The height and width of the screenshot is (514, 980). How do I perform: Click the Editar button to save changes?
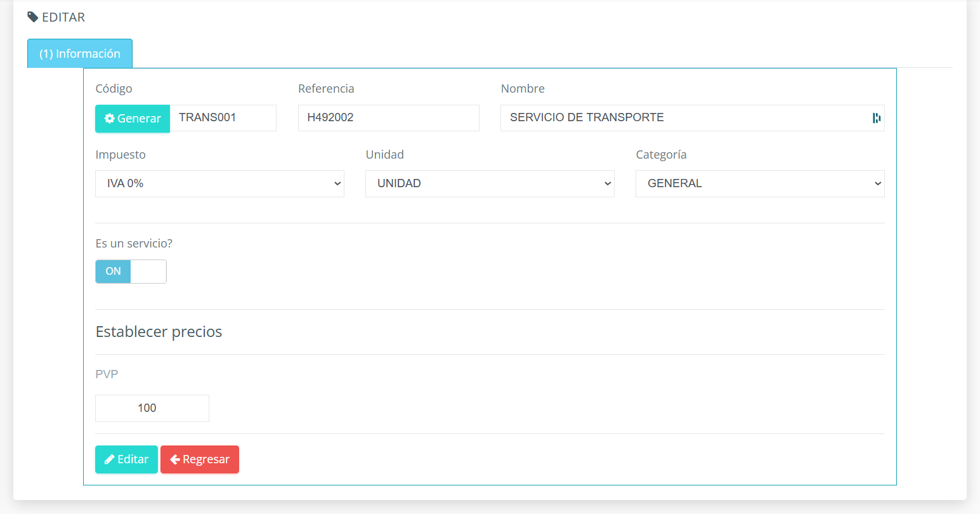pyautogui.click(x=126, y=459)
